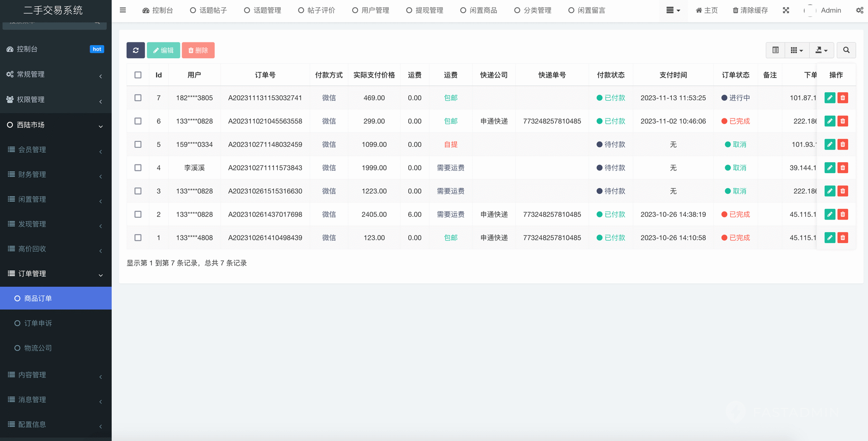Enter fullscreen mode via expand icon

click(786, 10)
